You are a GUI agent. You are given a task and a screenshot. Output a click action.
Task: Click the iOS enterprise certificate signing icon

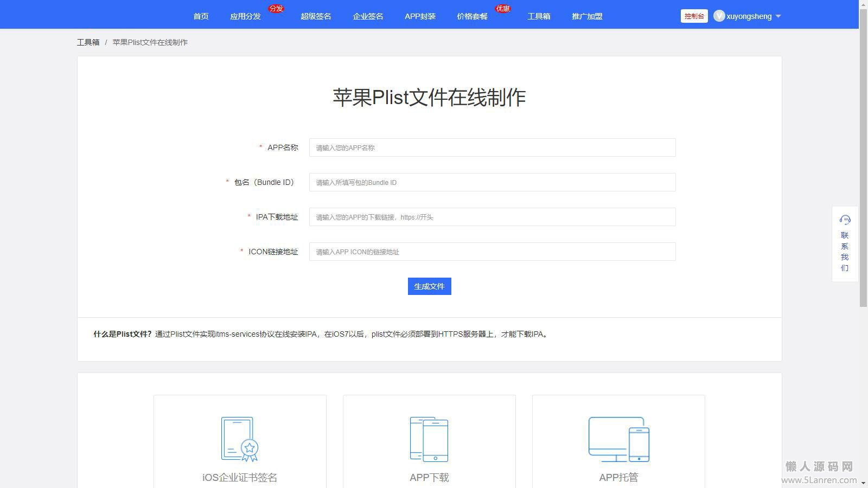click(239, 439)
